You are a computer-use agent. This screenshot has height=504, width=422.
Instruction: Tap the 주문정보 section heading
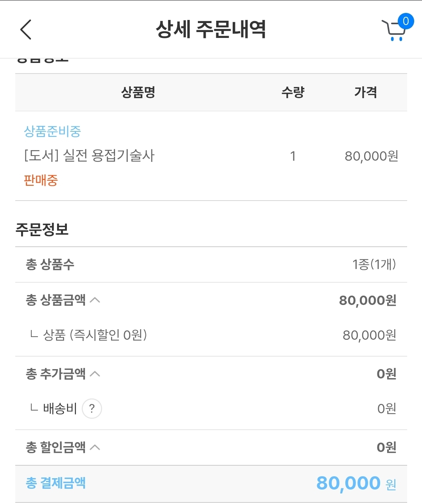pyautogui.click(x=42, y=229)
